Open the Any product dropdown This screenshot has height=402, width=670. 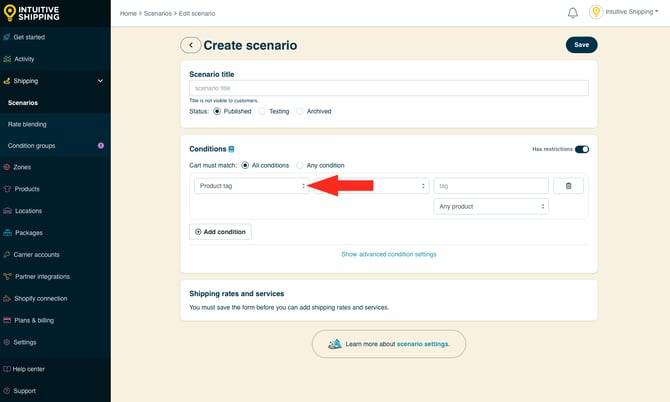[491, 206]
